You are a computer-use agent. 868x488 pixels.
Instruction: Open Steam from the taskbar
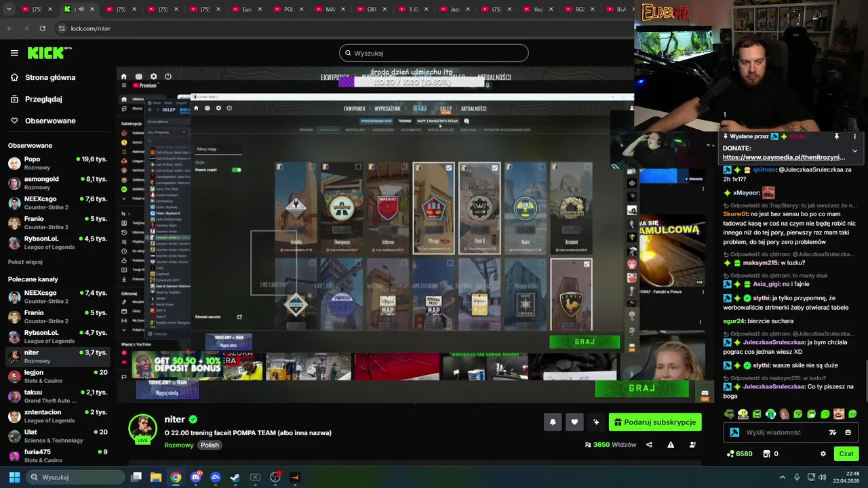pos(235,477)
